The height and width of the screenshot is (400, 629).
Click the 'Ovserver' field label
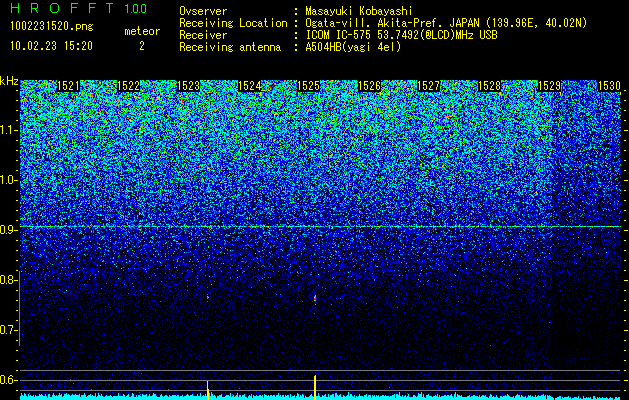pos(203,11)
